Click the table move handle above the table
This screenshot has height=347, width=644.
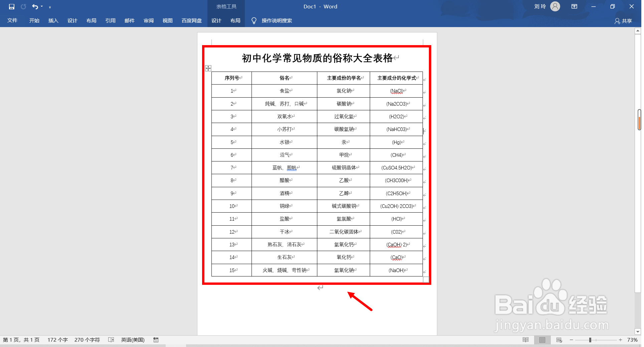pos(208,68)
